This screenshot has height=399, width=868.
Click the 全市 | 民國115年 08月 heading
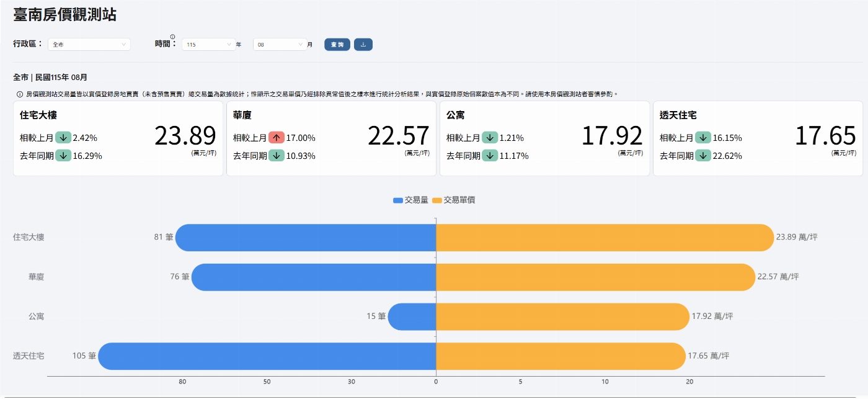(50, 78)
